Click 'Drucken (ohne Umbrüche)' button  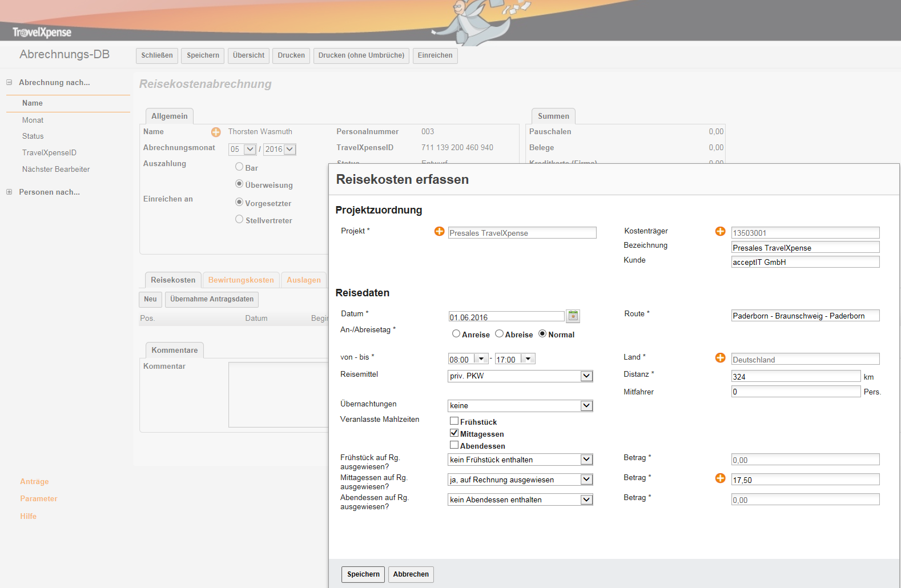(361, 55)
